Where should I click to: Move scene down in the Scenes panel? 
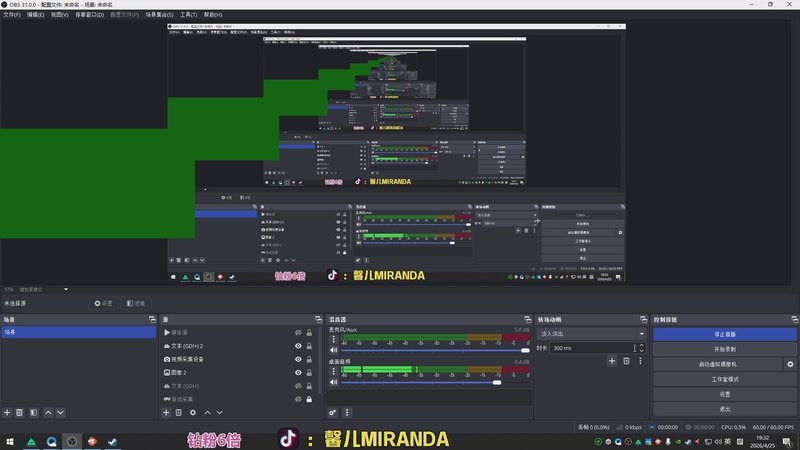pyautogui.click(x=60, y=412)
